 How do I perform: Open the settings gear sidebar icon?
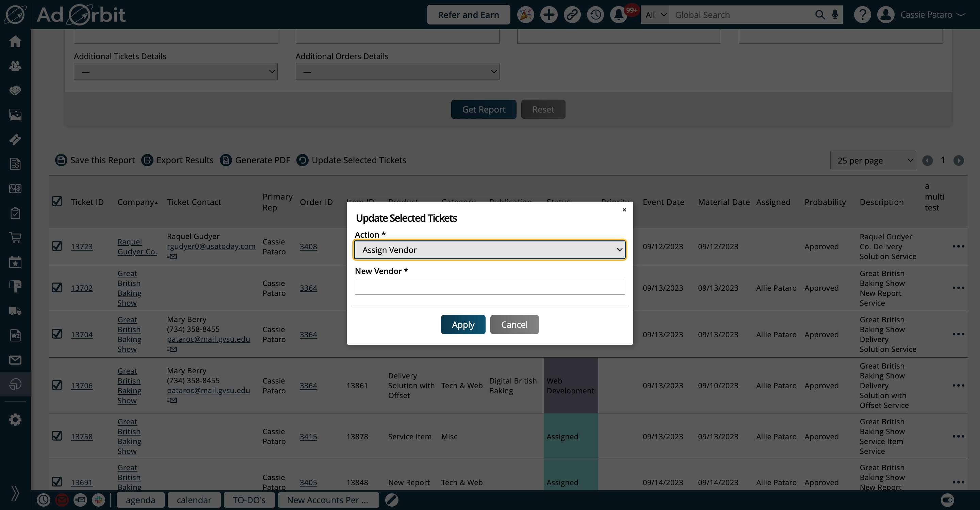coord(15,420)
